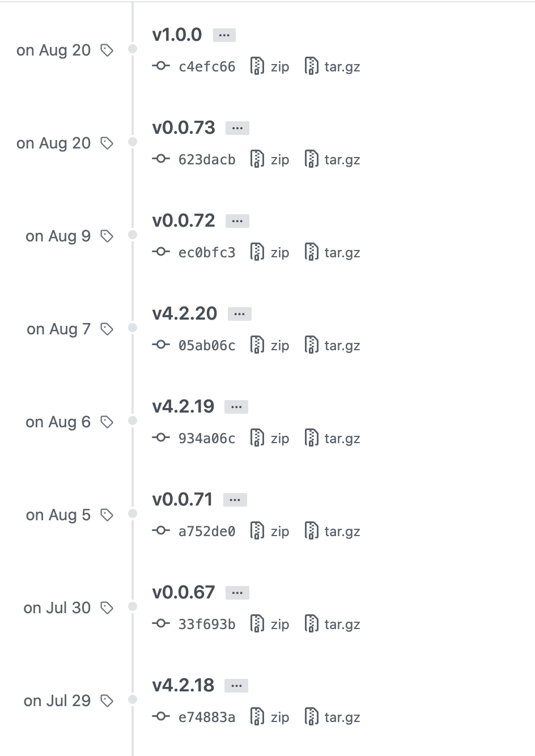This screenshot has width=535, height=756.
Task: Click the tag icon next to Jul 29
Action: point(107,701)
